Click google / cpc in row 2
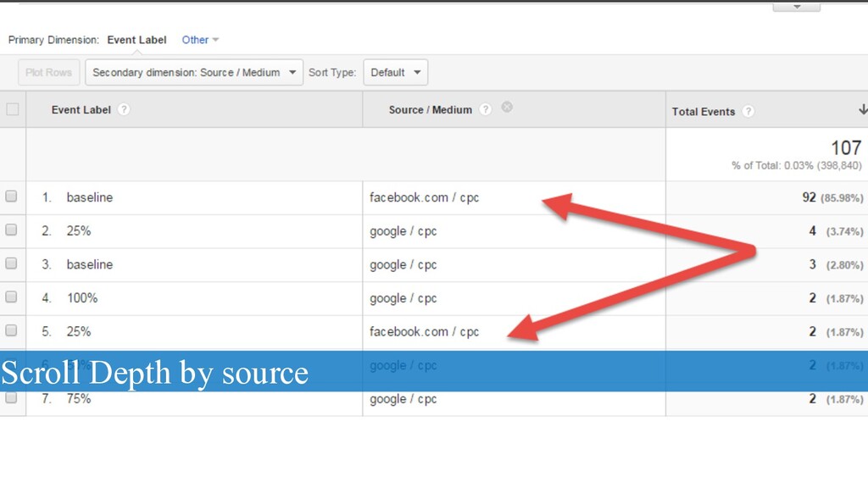Image resolution: width=868 pixels, height=488 pixels. pyautogui.click(x=403, y=231)
